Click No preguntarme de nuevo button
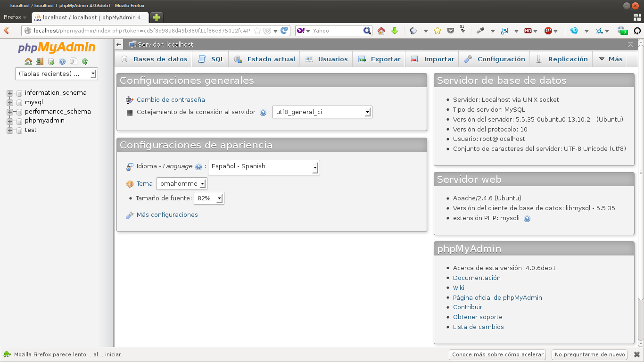 590,354
